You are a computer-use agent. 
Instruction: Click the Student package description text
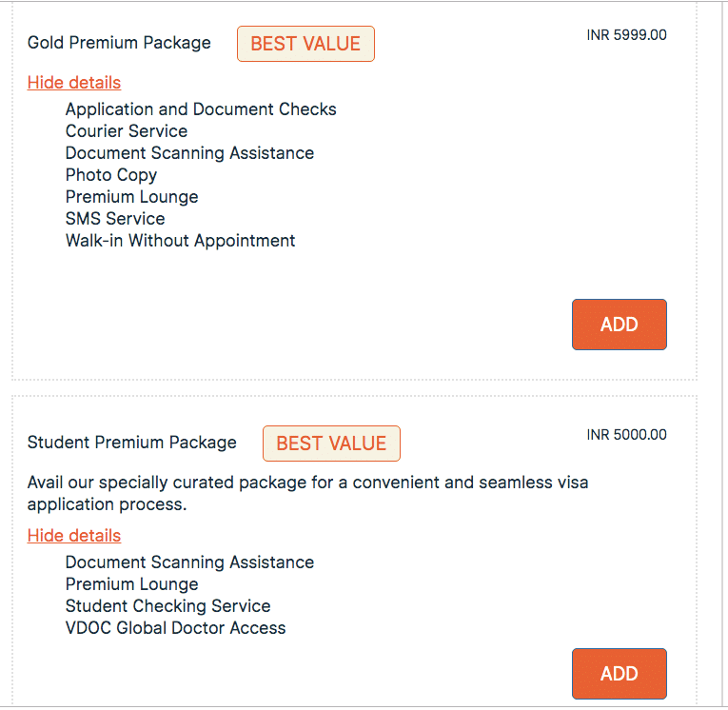[307, 493]
